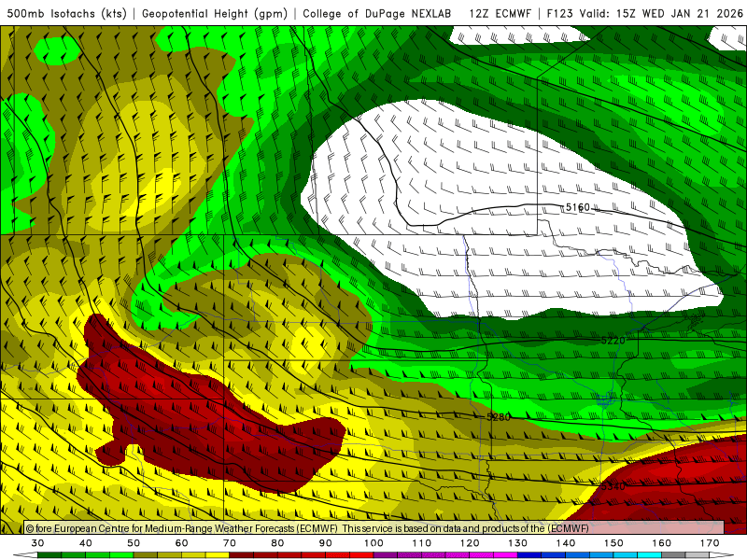Click the 30 value on the color scale

(x=37, y=543)
